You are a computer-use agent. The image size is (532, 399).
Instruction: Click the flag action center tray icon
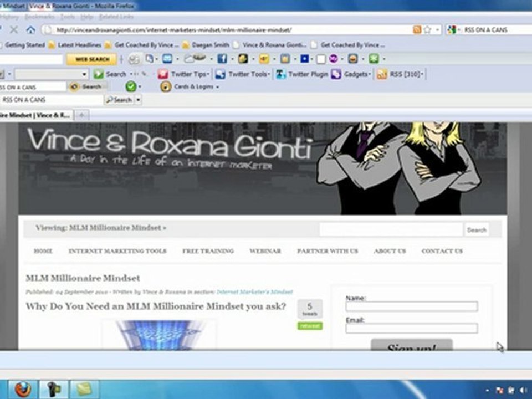pos(500,390)
